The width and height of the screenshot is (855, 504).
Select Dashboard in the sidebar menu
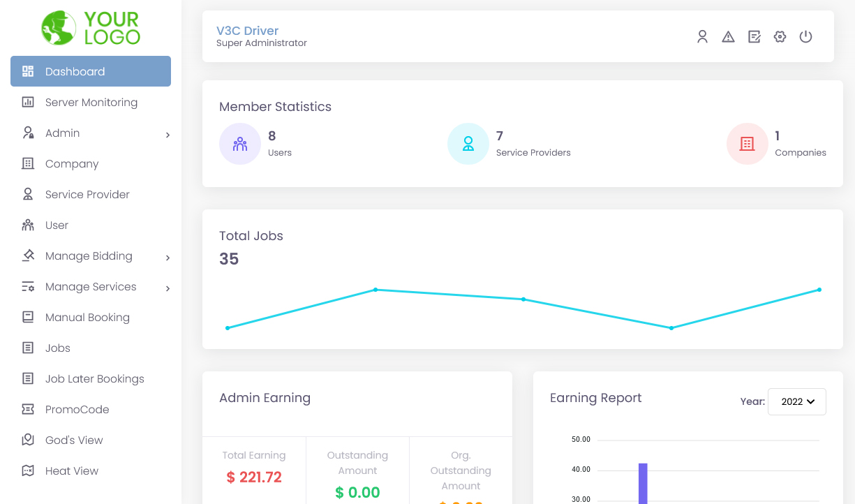pos(75,71)
